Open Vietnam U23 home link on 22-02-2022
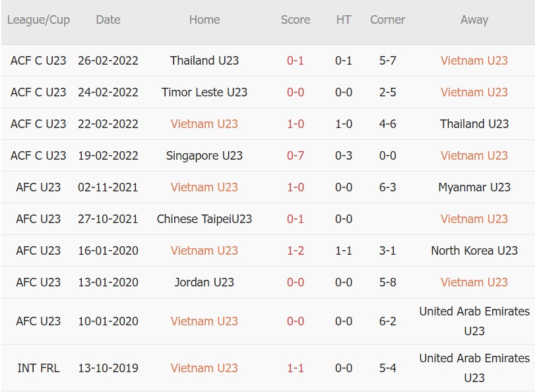 pyautogui.click(x=205, y=124)
